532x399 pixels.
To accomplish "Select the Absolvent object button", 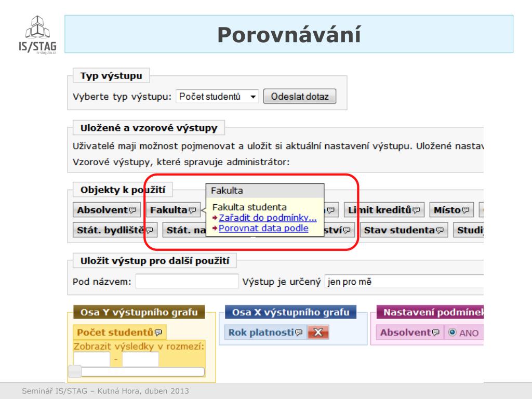I will 107,210.
